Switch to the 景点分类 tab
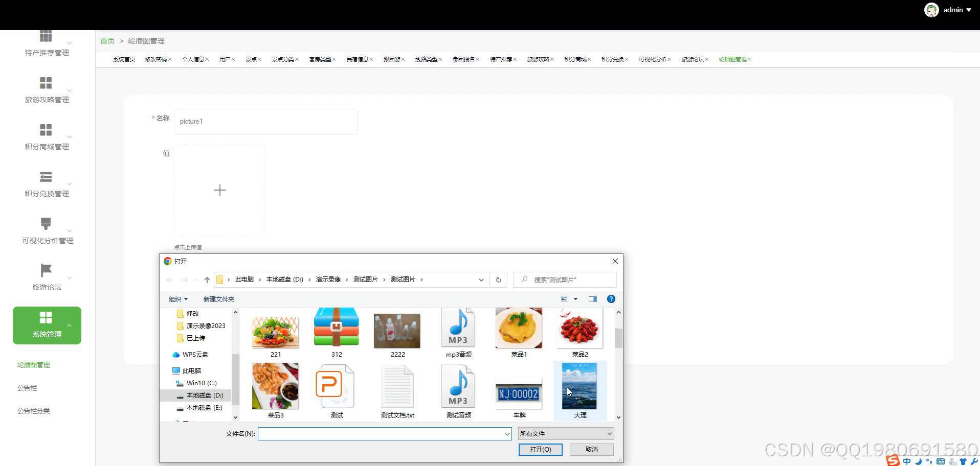 [283, 59]
